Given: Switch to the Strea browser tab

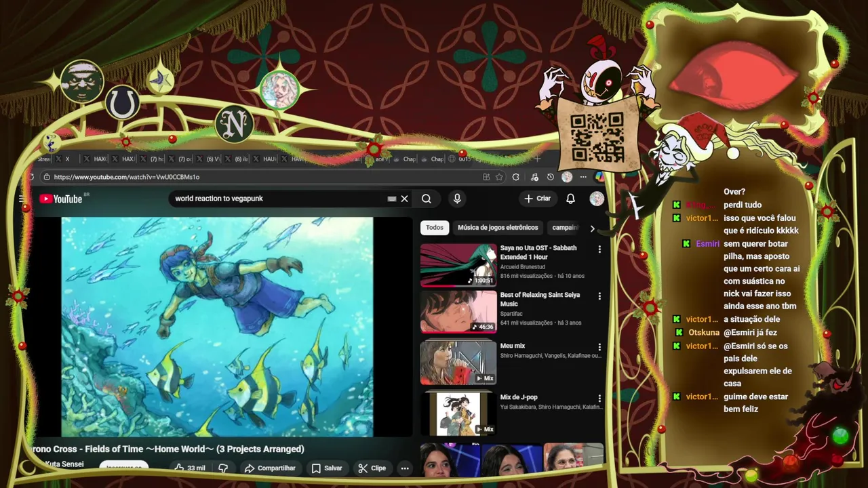Looking at the screenshot, I should 45,159.
